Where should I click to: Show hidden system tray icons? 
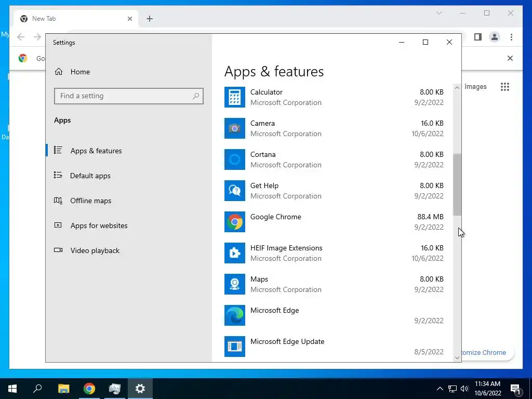coord(440,389)
